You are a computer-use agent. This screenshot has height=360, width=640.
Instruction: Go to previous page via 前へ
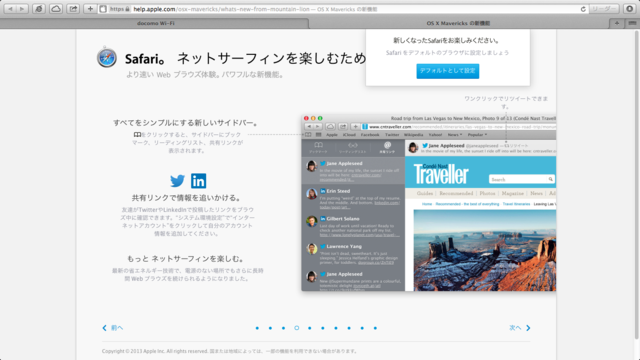click(x=117, y=328)
